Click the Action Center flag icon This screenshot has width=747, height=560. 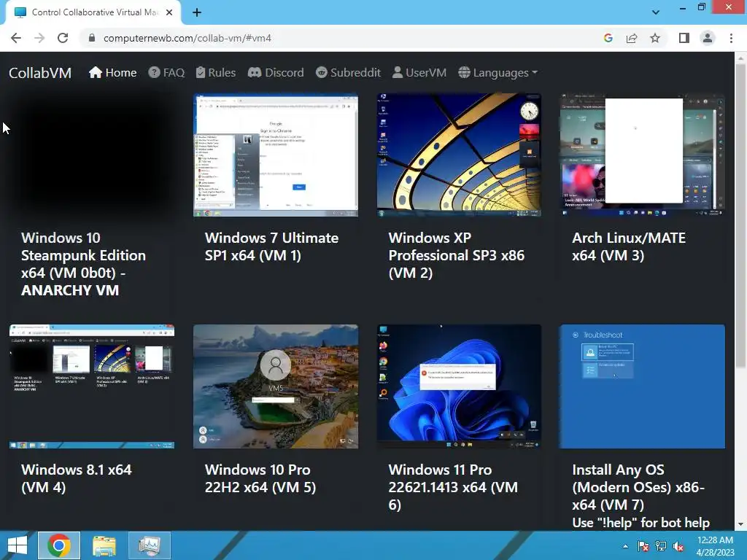[x=643, y=546]
